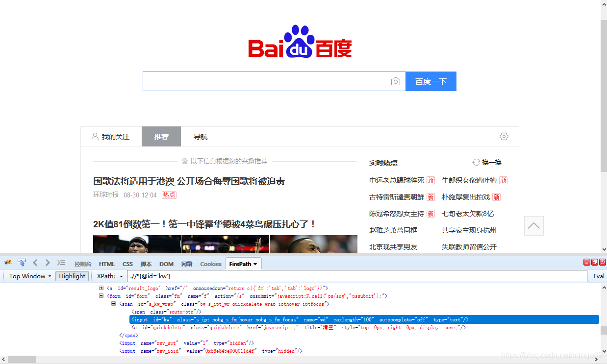Switch to the 控制台 tab
Image resolution: width=607 pixels, height=364 pixels.
pyautogui.click(x=83, y=264)
